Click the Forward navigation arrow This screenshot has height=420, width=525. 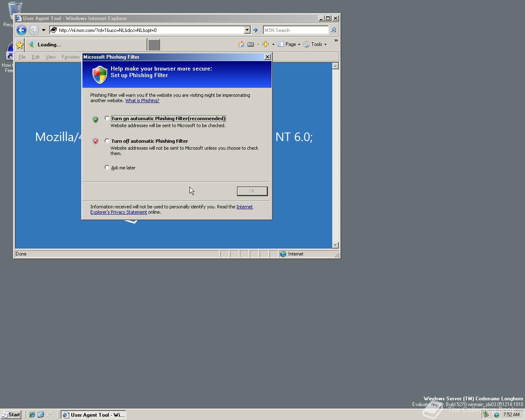coord(34,30)
